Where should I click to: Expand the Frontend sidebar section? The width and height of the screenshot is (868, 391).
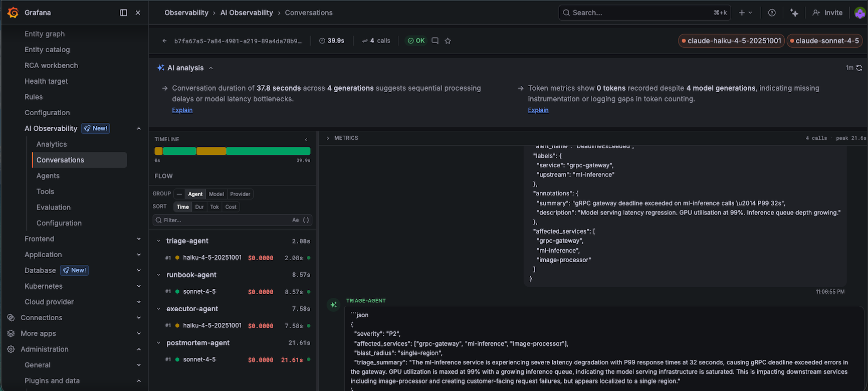point(139,239)
